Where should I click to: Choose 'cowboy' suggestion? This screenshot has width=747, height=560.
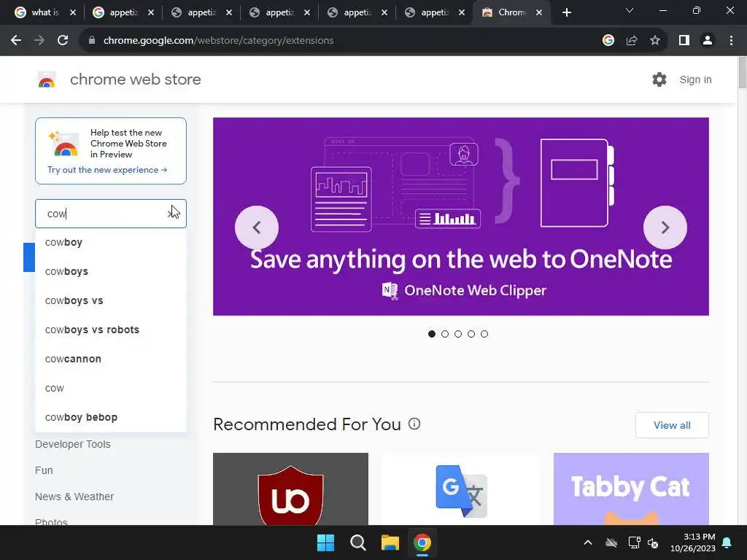pyautogui.click(x=111, y=242)
